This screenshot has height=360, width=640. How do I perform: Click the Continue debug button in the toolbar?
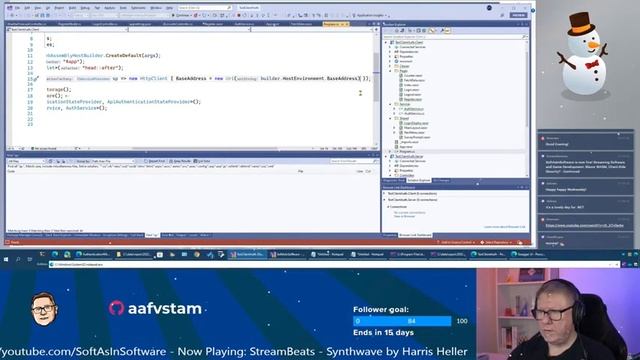tap(181, 16)
